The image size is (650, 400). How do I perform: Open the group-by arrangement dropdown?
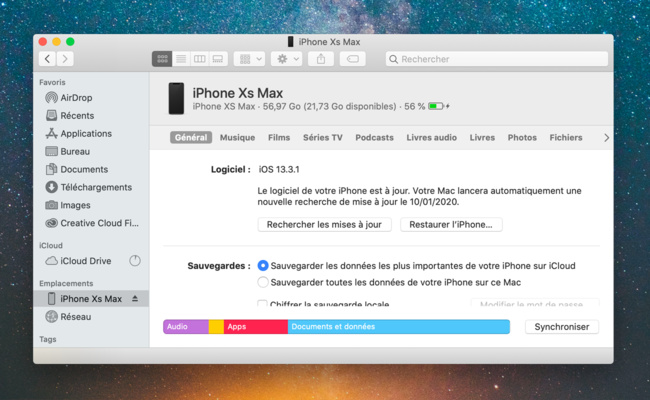pos(249,59)
